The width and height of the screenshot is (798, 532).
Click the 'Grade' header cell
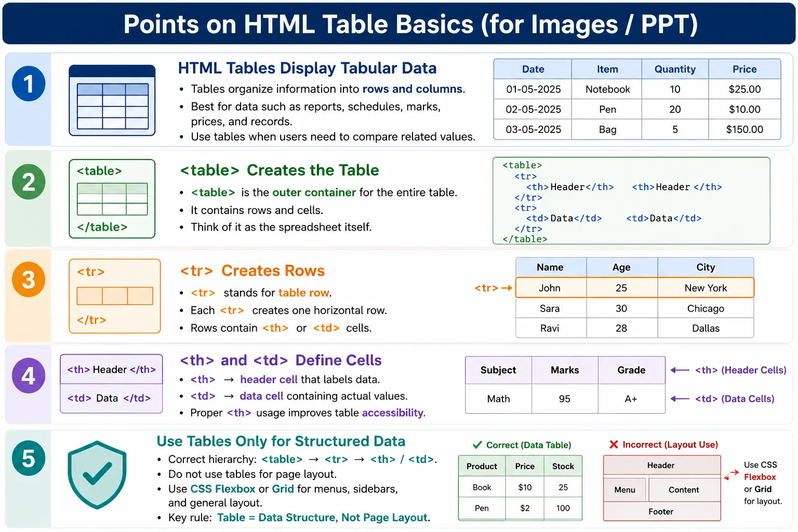tap(631, 370)
